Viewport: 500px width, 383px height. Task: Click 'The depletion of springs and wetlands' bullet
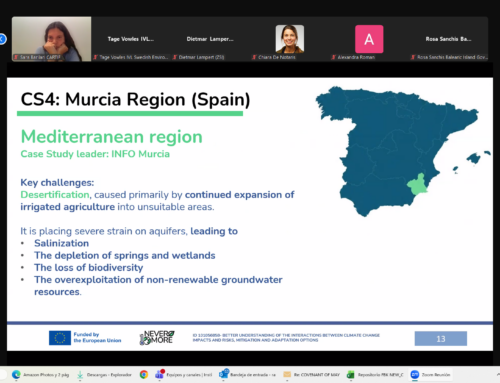coord(125,255)
